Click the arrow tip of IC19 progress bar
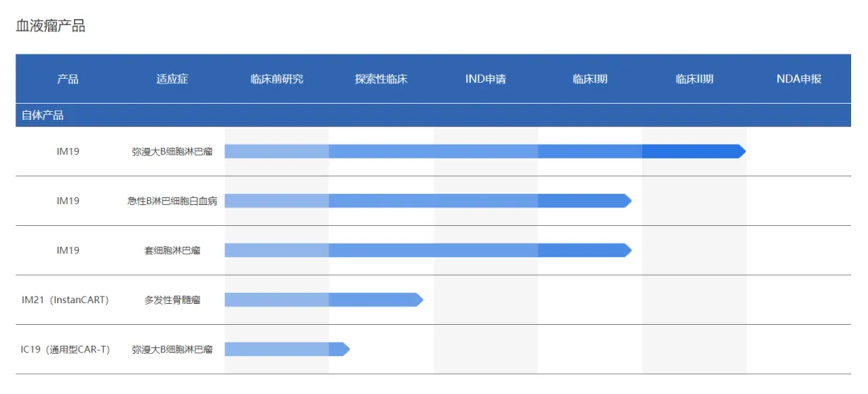Image resolution: width=868 pixels, height=394 pixels. pyautogui.click(x=345, y=349)
